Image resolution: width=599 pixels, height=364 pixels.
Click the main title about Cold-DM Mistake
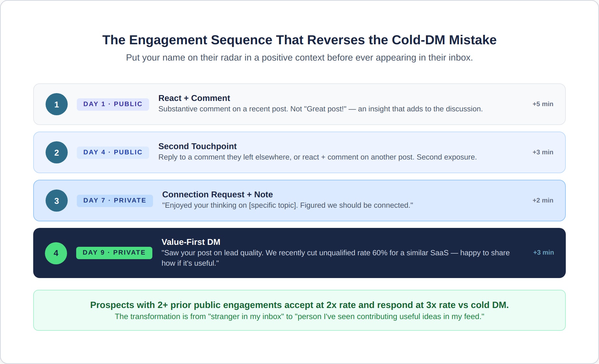299,40
